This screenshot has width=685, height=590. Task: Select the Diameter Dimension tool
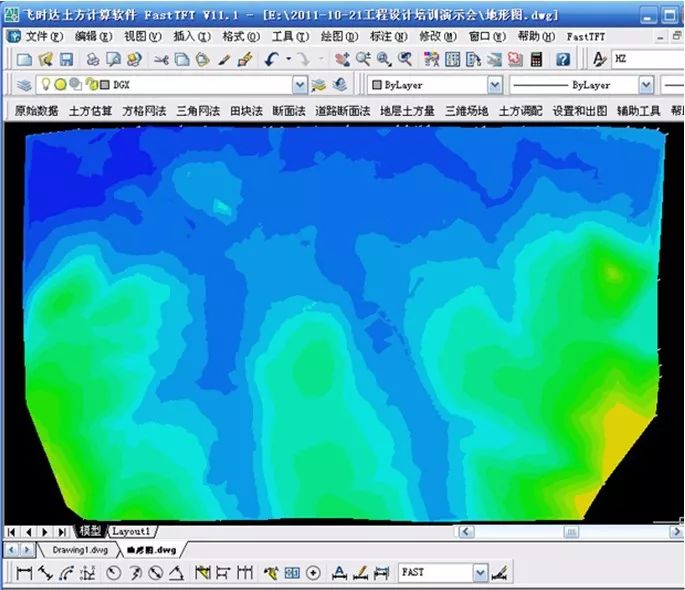(x=156, y=573)
